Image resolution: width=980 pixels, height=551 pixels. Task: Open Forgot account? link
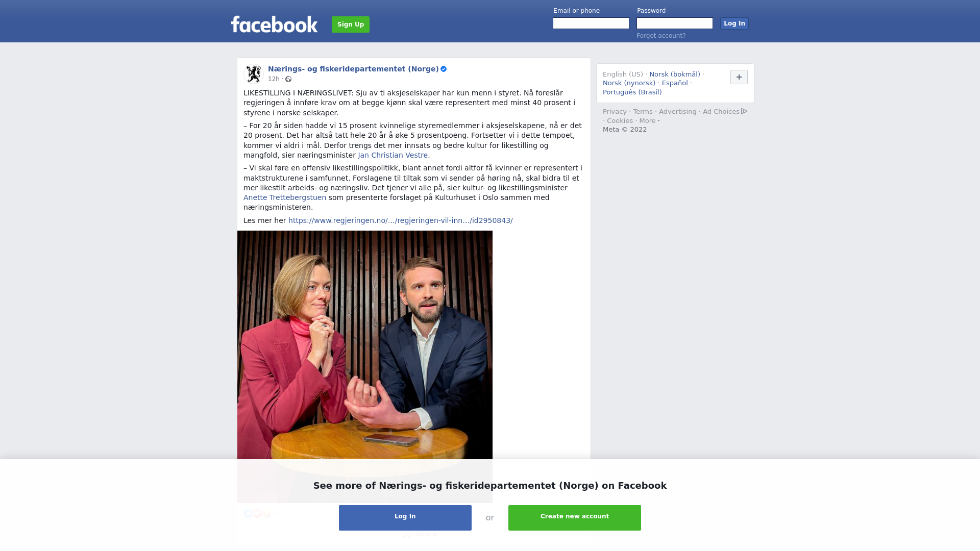coord(661,36)
